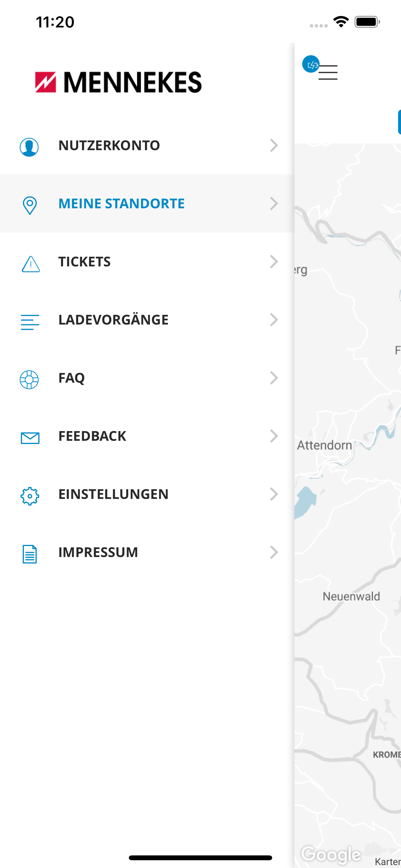Click the Ladevorgänge list lines icon
Screen dimensions: 401x868
click(30, 322)
